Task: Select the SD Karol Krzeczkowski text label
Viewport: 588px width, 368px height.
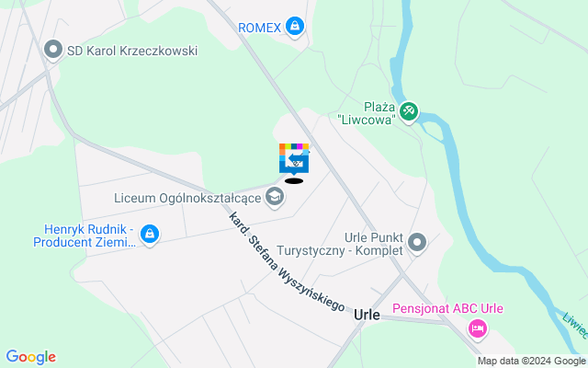Action: click(132, 52)
